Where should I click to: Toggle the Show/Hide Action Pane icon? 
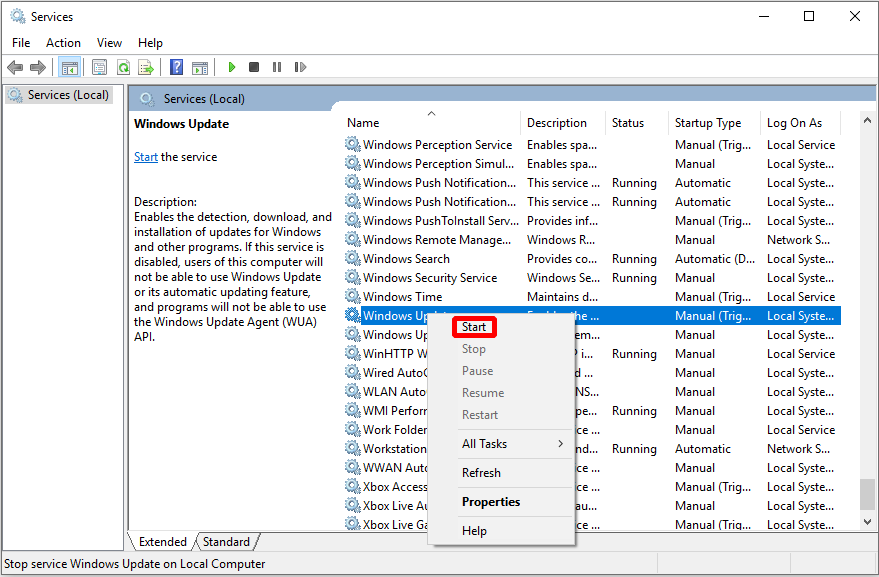[200, 67]
